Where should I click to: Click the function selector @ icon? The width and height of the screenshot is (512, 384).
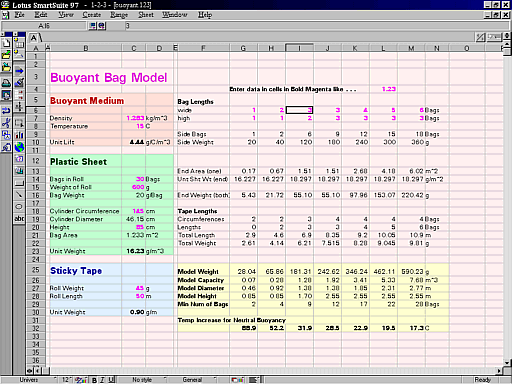coord(101,26)
